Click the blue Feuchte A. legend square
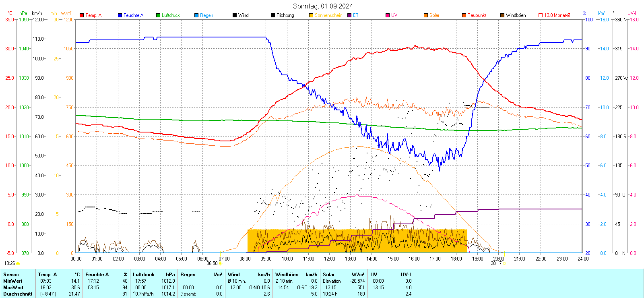 point(120,15)
